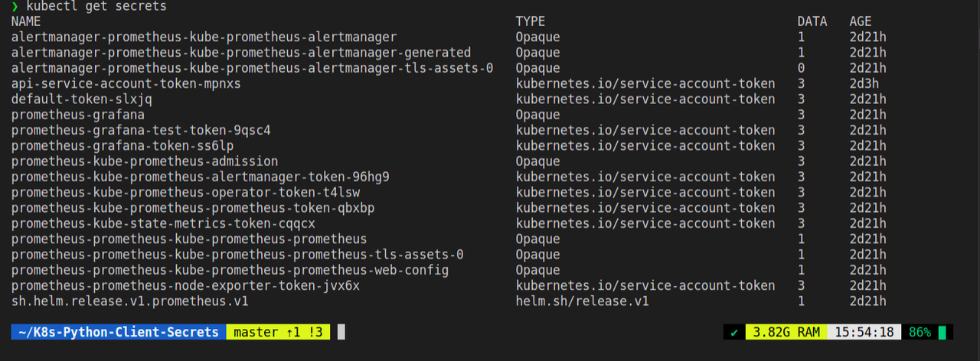This screenshot has height=361, width=980.
Task: Click the 15:54:18 clock segment
Action: tap(862, 333)
